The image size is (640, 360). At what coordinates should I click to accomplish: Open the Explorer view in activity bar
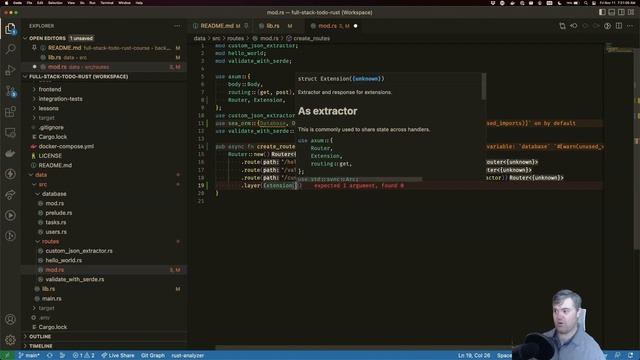click(10, 29)
